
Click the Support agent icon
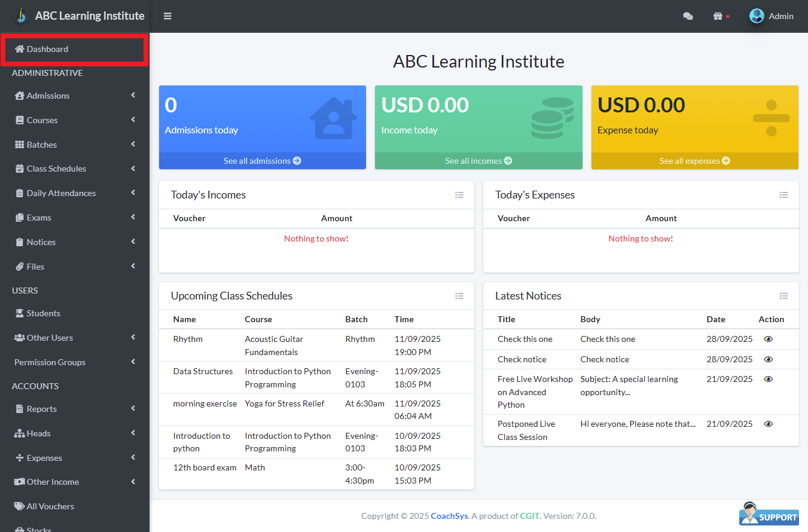pos(769,514)
